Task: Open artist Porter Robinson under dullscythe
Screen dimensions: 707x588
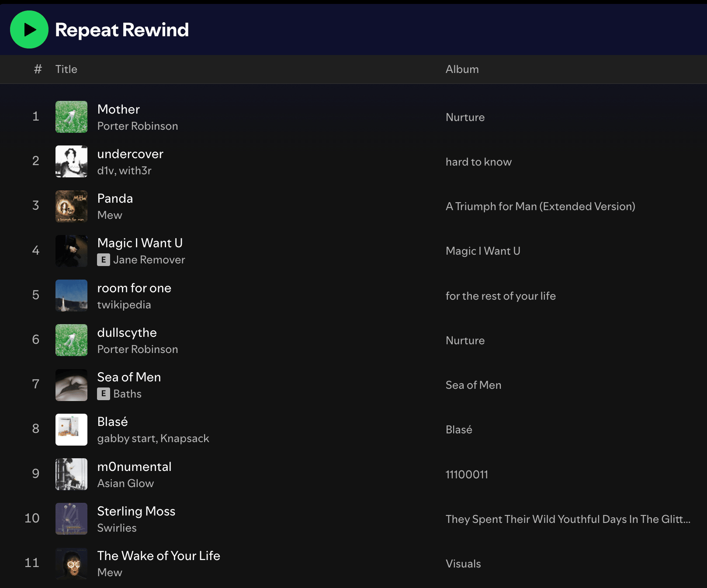Action: [138, 349]
